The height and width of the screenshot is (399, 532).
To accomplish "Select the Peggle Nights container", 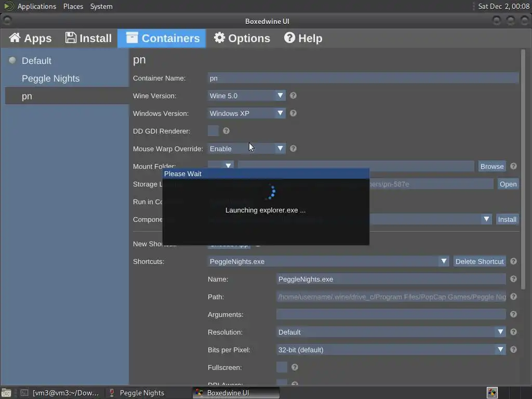I will (x=67, y=78).
